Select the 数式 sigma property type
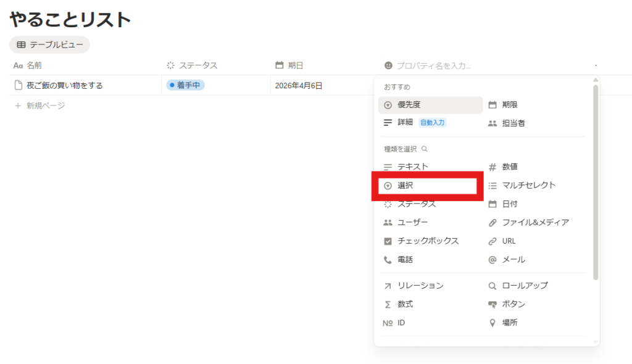632x364 pixels. 388,304
